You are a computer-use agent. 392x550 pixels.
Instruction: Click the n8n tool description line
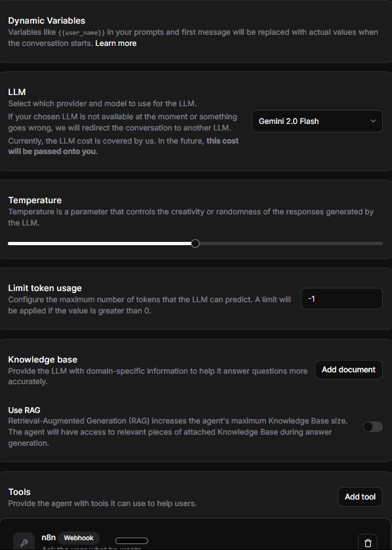tap(92, 547)
